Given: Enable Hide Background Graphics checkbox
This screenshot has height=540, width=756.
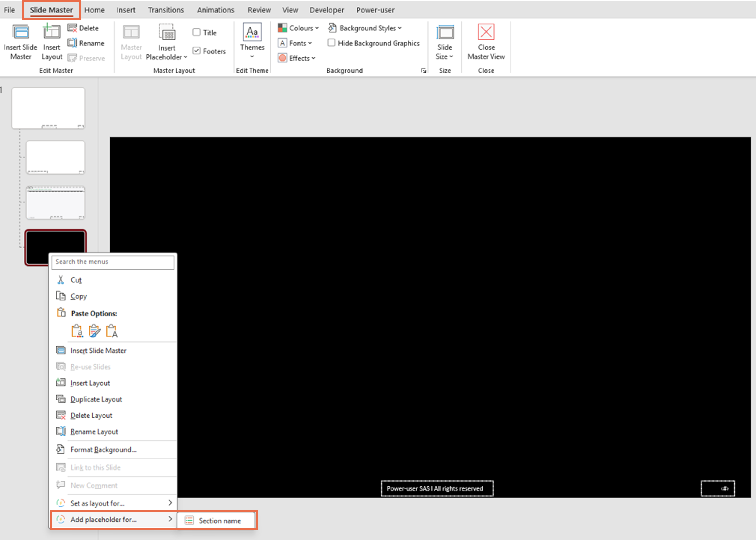Looking at the screenshot, I should coord(331,43).
